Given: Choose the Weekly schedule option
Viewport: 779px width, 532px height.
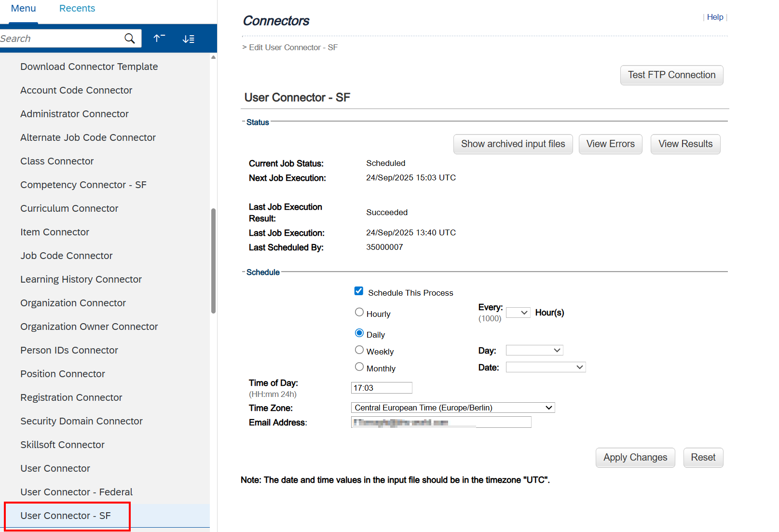Looking at the screenshot, I should [359, 350].
